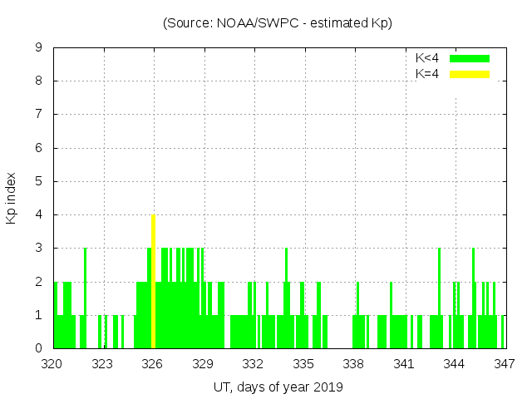532x399 pixels.
Task: Click y-axis tick label 9
Action: click(38, 48)
